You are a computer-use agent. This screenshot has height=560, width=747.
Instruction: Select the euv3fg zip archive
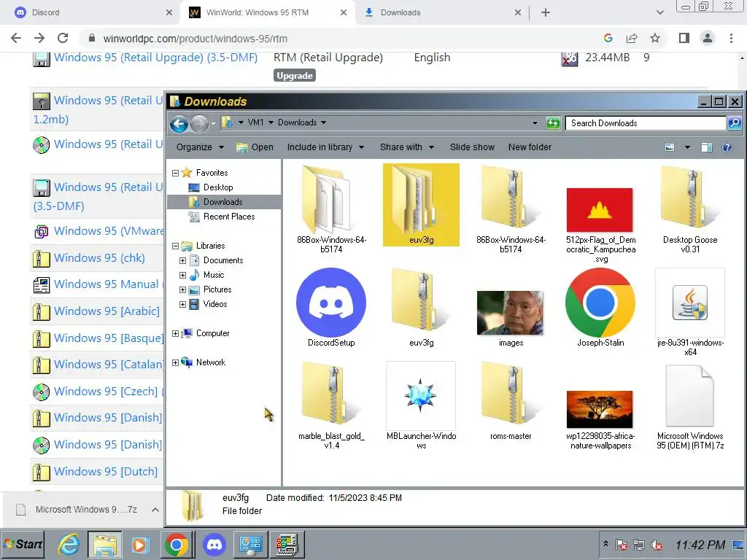pos(421,307)
